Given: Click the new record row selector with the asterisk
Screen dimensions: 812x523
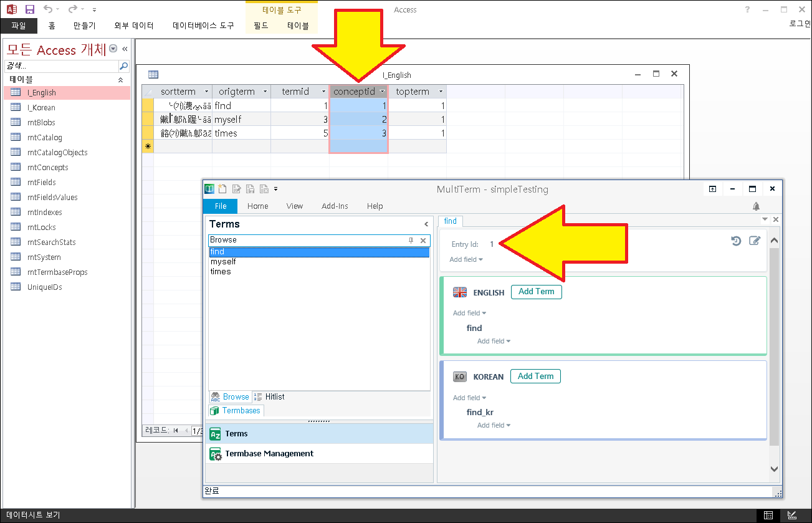Looking at the screenshot, I should click(x=148, y=146).
